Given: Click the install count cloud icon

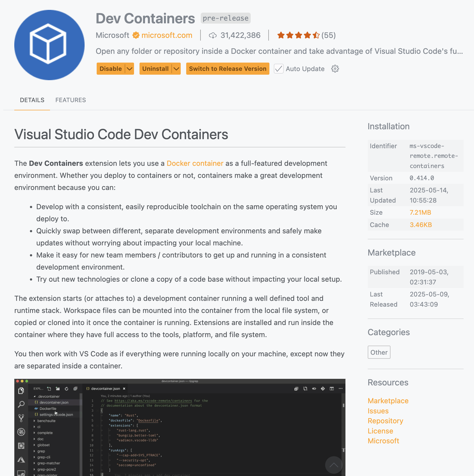Looking at the screenshot, I should [213, 35].
